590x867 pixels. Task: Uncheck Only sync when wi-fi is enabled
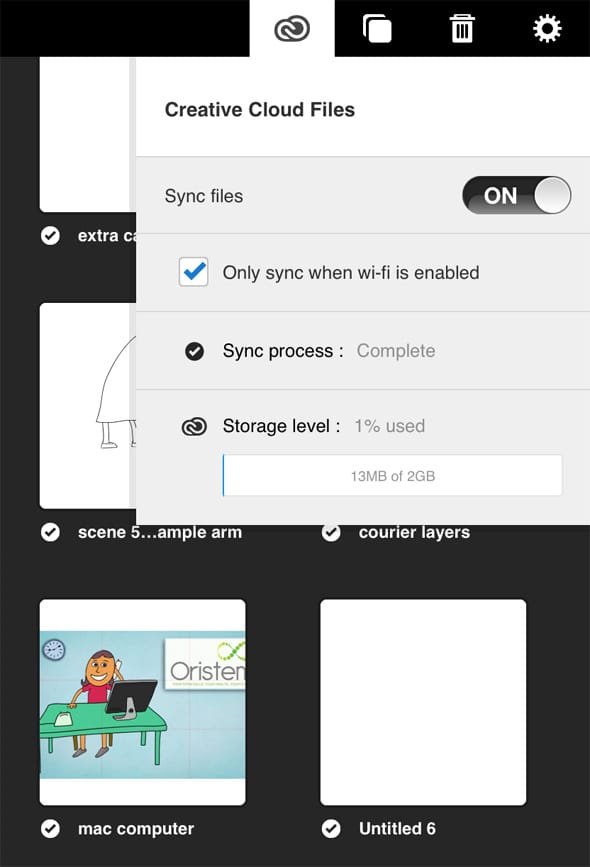(194, 271)
